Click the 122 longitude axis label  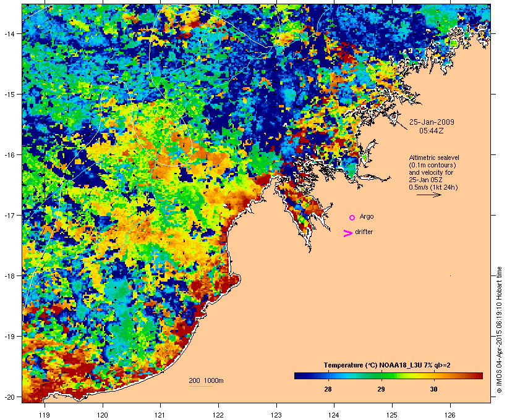pyautogui.click(x=218, y=414)
